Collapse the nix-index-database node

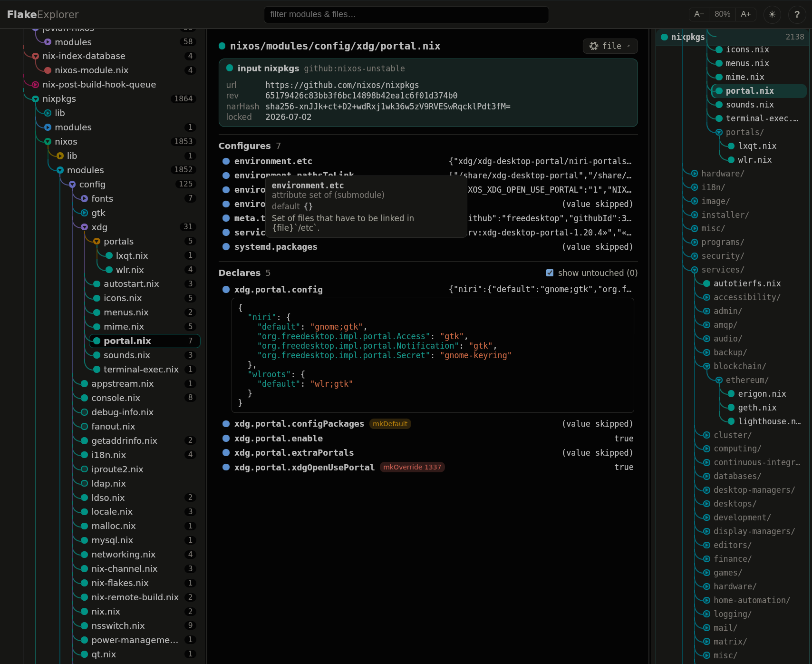(35, 56)
